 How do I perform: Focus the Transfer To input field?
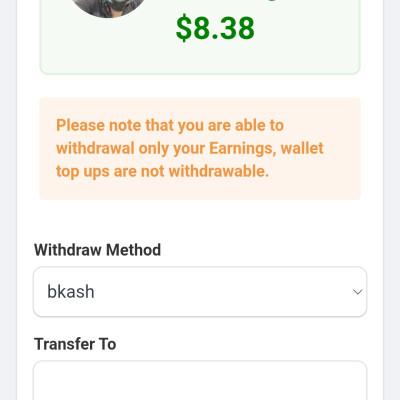[x=200, y=380]
